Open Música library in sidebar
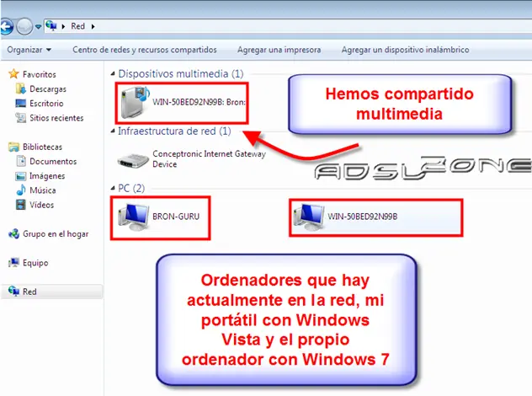This screenshot has height=396, width=532. (43, 190)
